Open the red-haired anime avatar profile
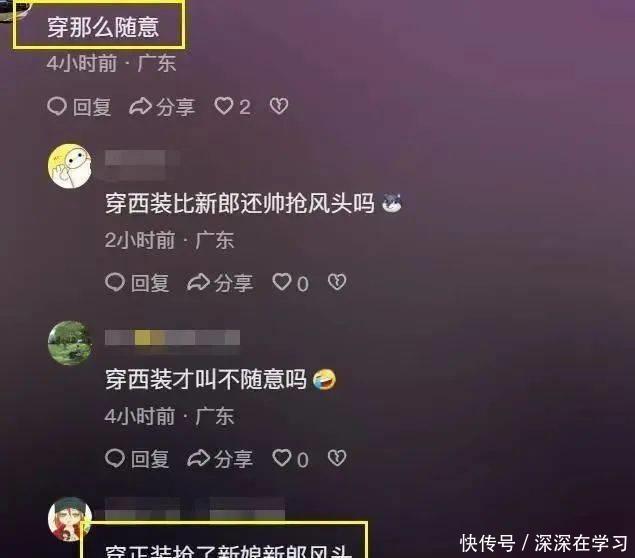Viewport: 635px width, 558px height. pyautogui.click(x=70, y=519)
